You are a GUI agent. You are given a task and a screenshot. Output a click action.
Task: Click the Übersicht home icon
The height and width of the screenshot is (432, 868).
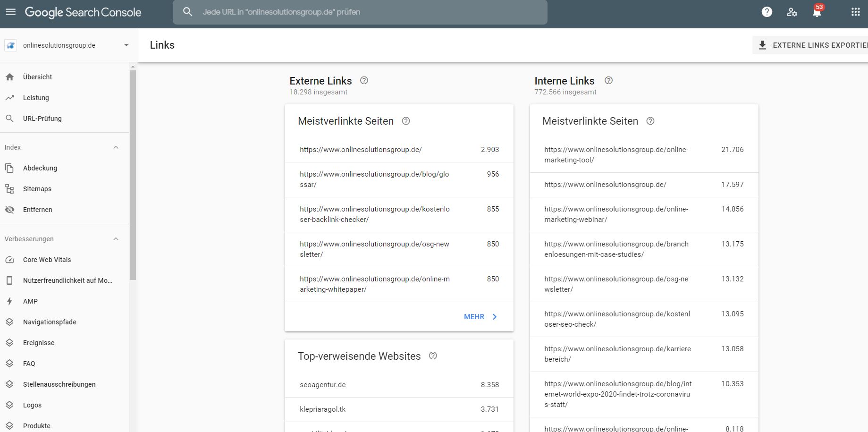tap(9, 77)
